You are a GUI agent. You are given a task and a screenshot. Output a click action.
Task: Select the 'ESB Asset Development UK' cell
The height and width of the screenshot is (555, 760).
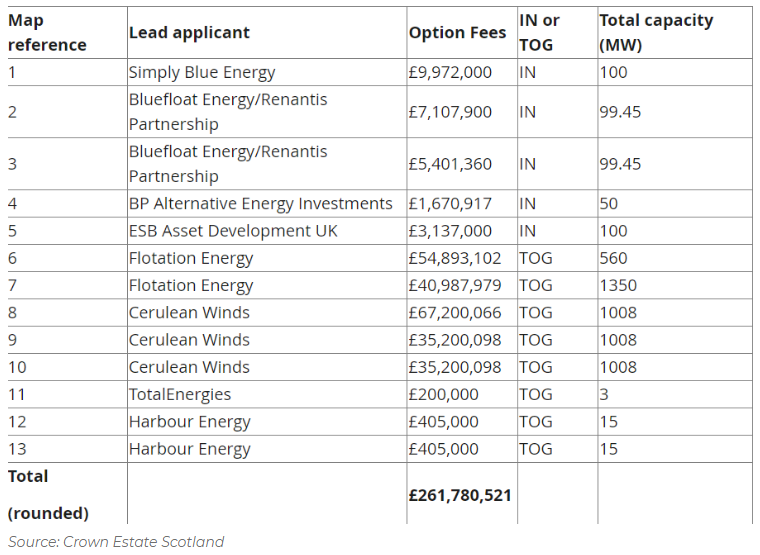(233, 231)
